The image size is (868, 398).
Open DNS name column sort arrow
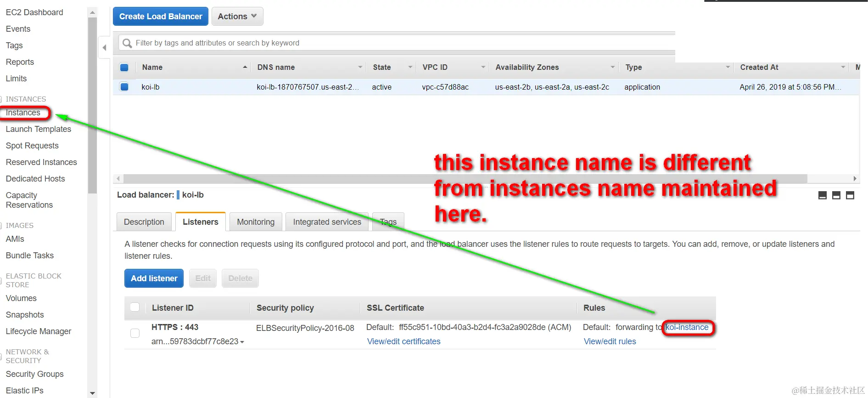360,67
